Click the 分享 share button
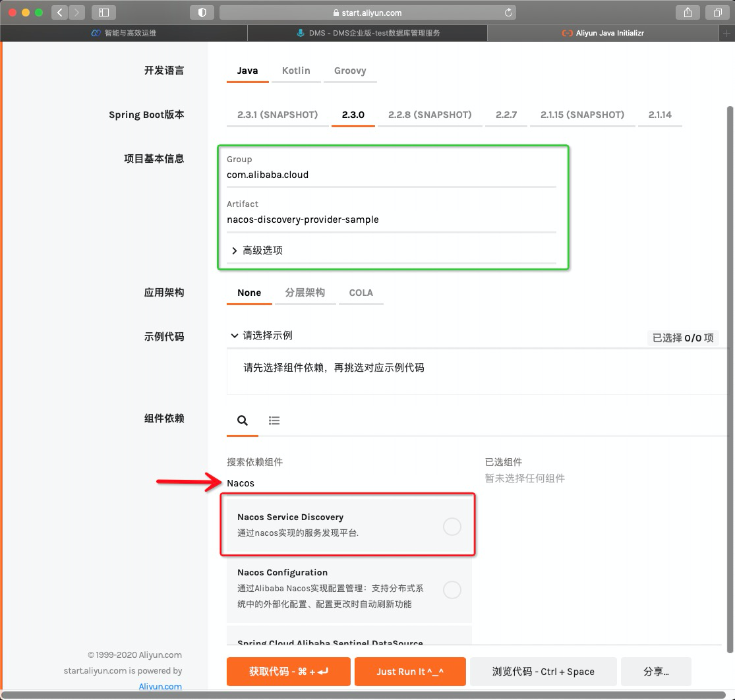735x700 pixels. tap(656, 672)
